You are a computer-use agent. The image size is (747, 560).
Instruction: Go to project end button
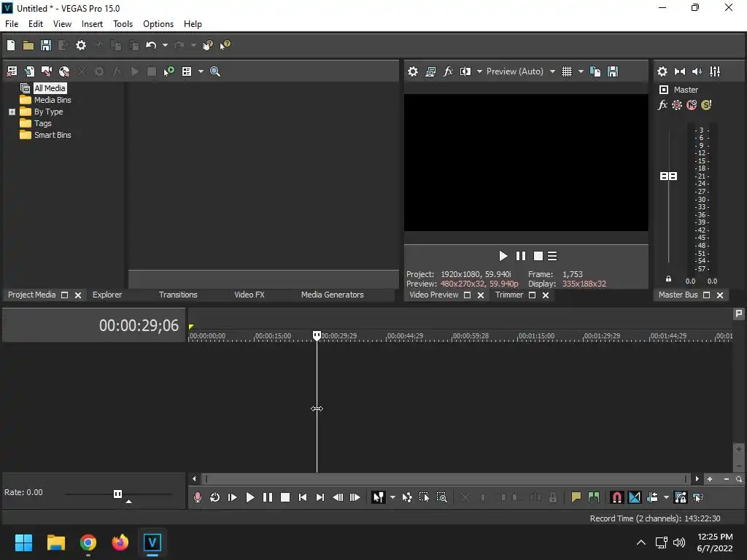coord(320,497)
